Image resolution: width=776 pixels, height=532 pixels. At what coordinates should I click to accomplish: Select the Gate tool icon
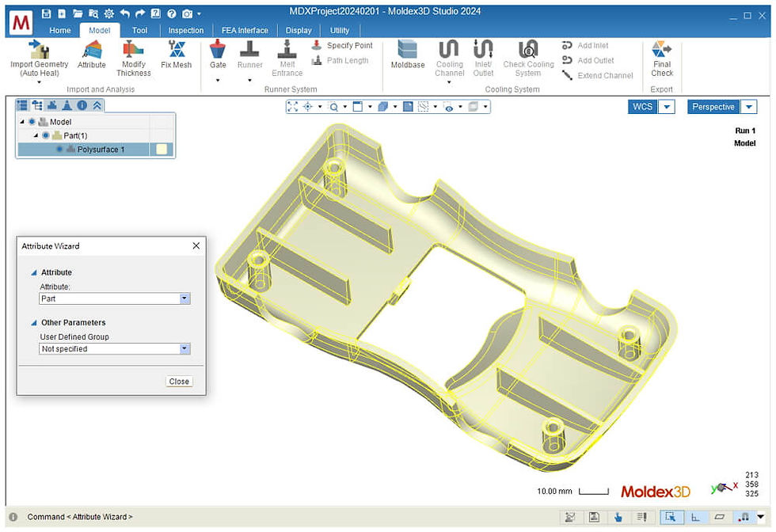pyautogui.click(x=218, y=50)
